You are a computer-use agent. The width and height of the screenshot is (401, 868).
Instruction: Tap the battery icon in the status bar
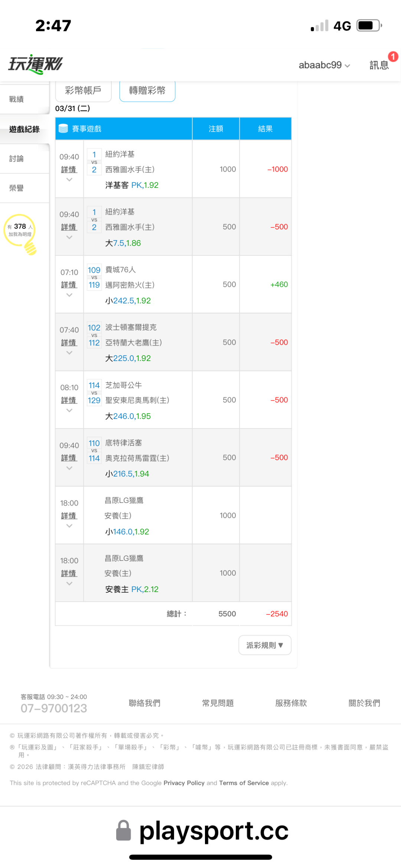pos(369,26)
